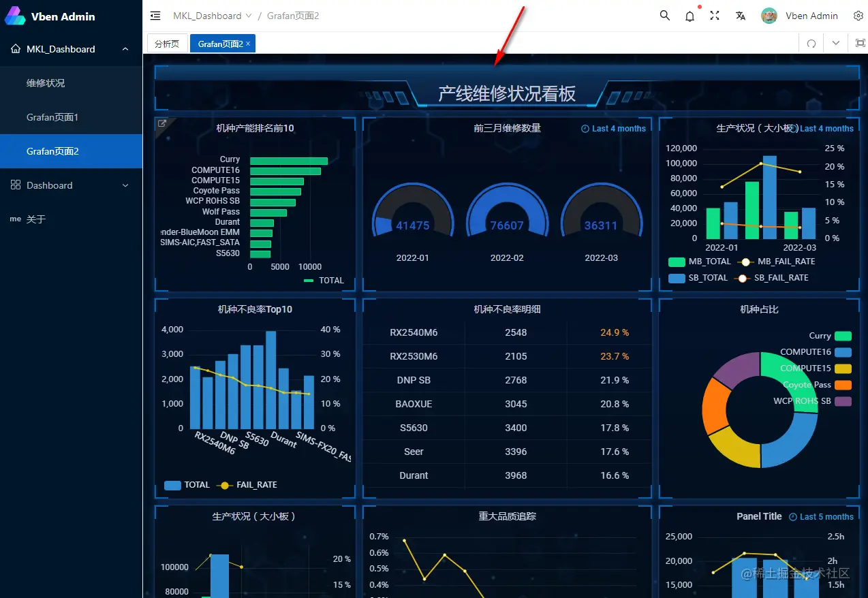Image resolution: width=868 pixels, height=598 pixels.
Task: Click the 重大品质追踪 panel title
Action: pyautogui.click(x=507, y=516)
